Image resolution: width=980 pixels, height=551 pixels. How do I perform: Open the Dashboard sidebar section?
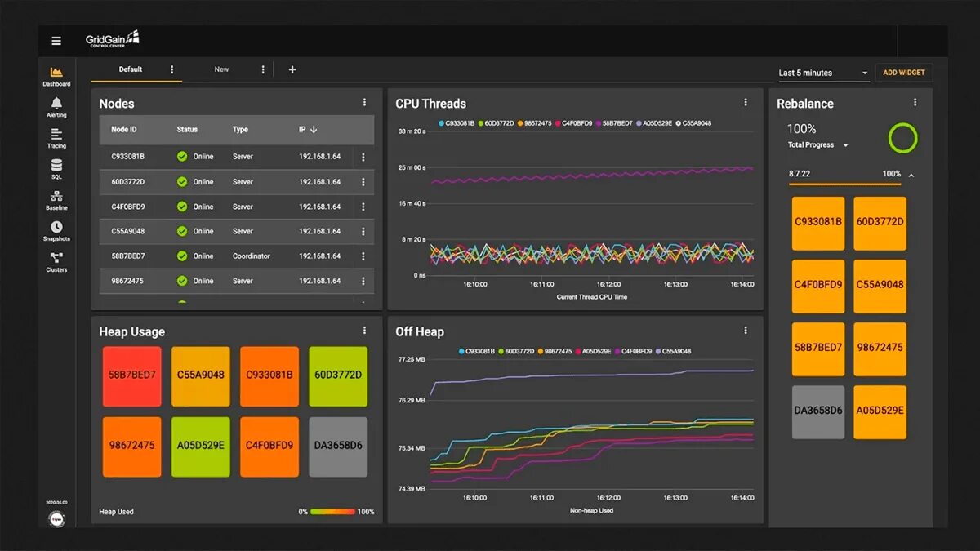(x=56, y=77)
